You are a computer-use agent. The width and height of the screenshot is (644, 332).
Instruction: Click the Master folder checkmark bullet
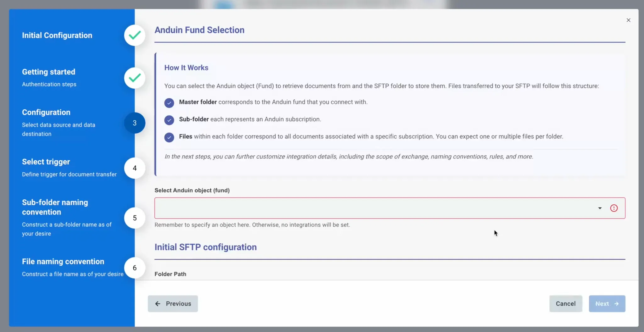(x=169, y=103)
